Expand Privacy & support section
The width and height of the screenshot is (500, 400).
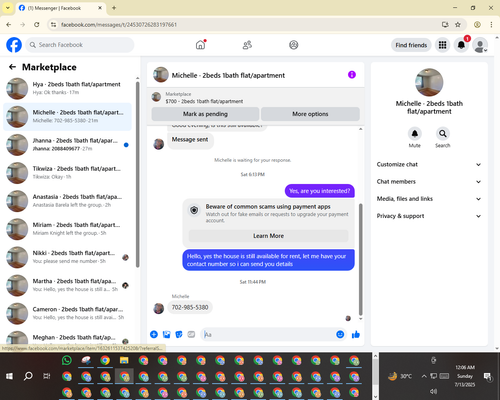coord(429,216)
